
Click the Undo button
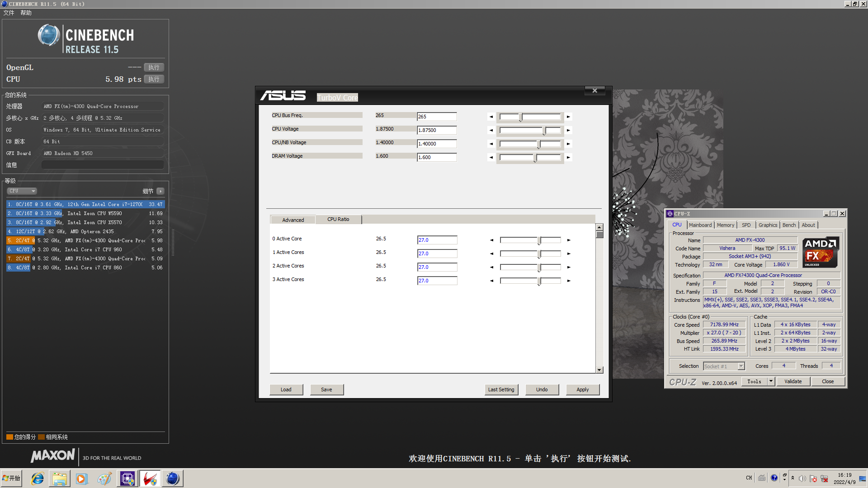point(542,389)
